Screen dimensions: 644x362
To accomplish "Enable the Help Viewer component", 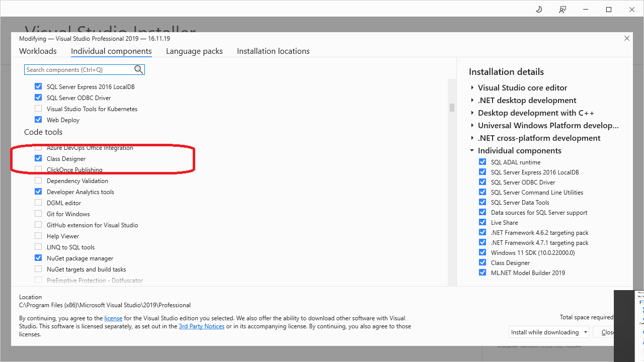I will 38,236.
